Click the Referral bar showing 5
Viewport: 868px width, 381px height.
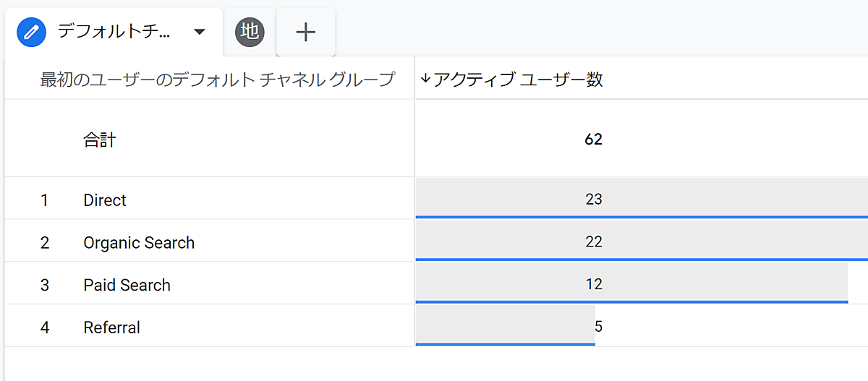click(506, 326)
